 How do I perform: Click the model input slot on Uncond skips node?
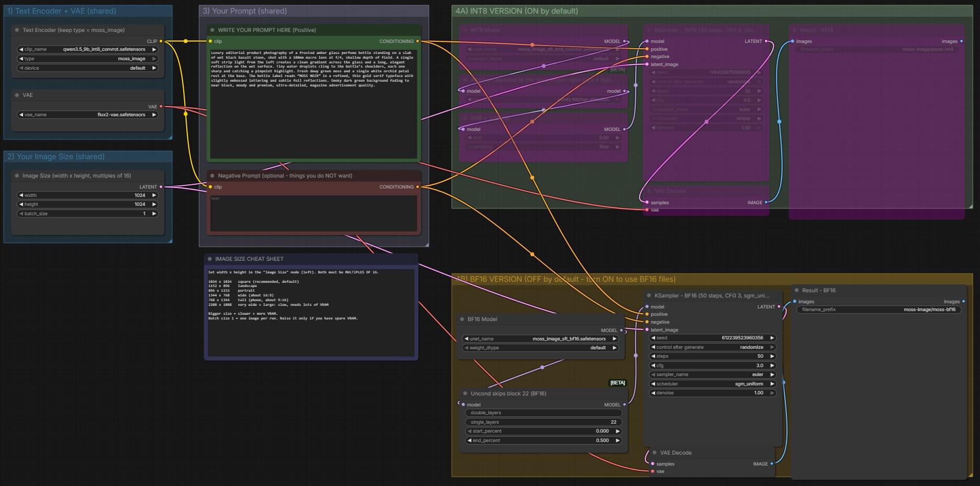[463, 404]
